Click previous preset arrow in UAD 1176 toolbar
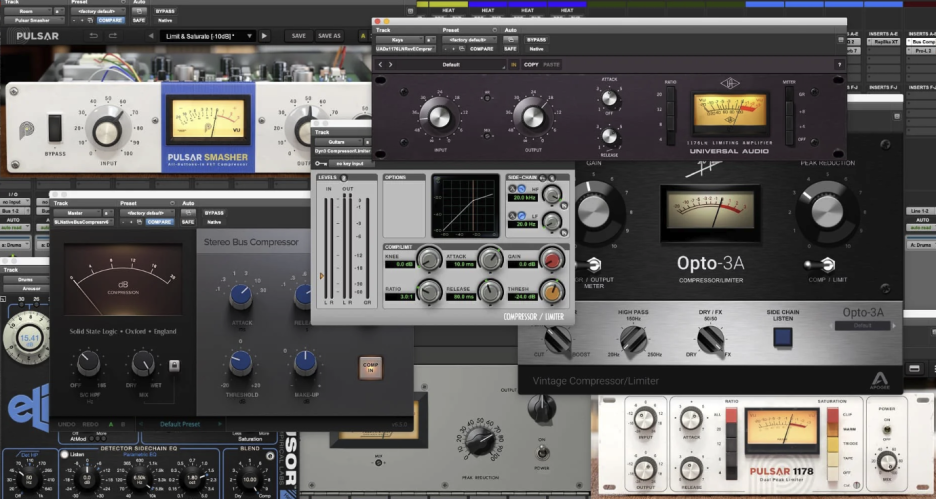Viewport: 936px width, 499px height. pyautogui.click(x=381, y=64)
